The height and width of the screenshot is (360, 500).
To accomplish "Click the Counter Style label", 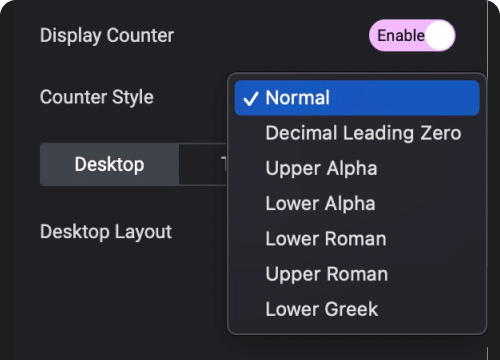I will pos(97,97).
